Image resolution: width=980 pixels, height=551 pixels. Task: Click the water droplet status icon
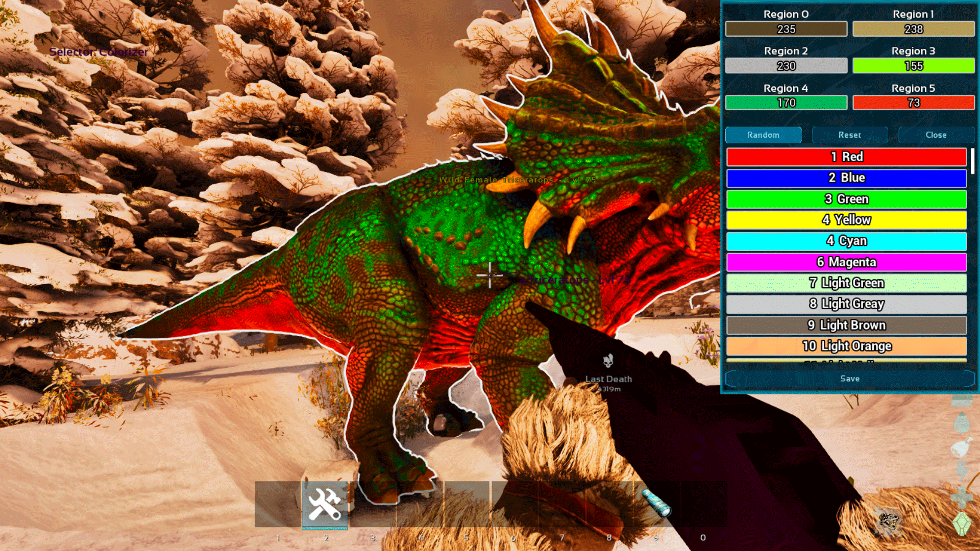962,423
